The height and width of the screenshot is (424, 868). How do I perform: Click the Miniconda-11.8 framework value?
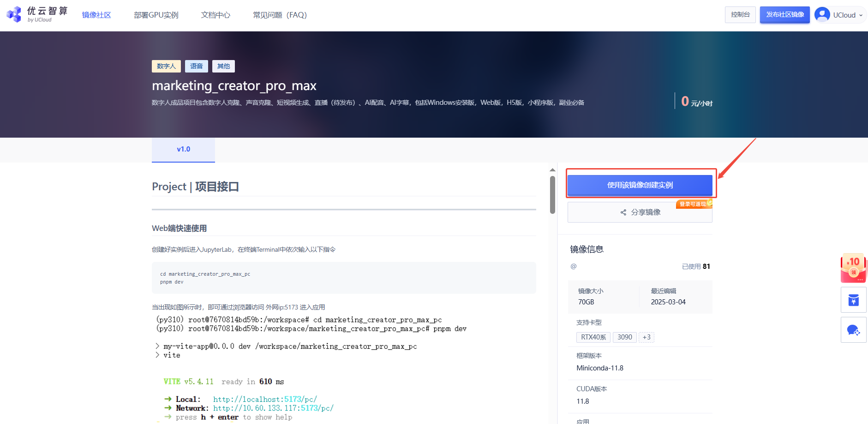click(x=600, y=368)
